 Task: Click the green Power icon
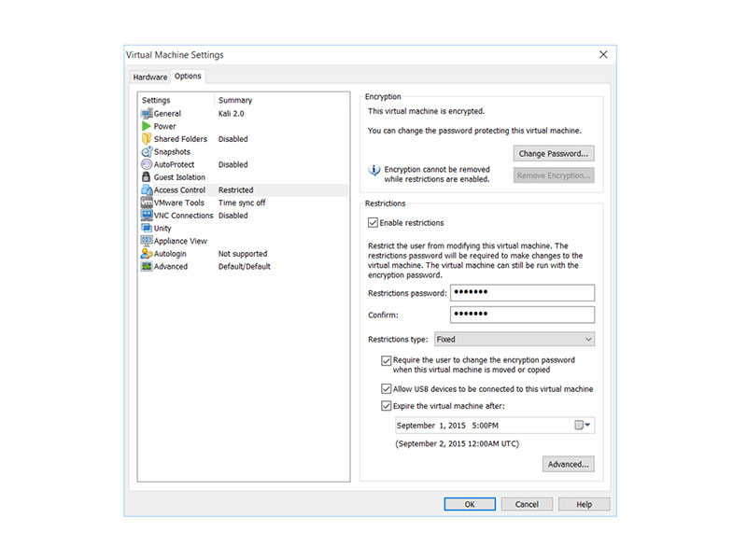[x=147, y=126]
